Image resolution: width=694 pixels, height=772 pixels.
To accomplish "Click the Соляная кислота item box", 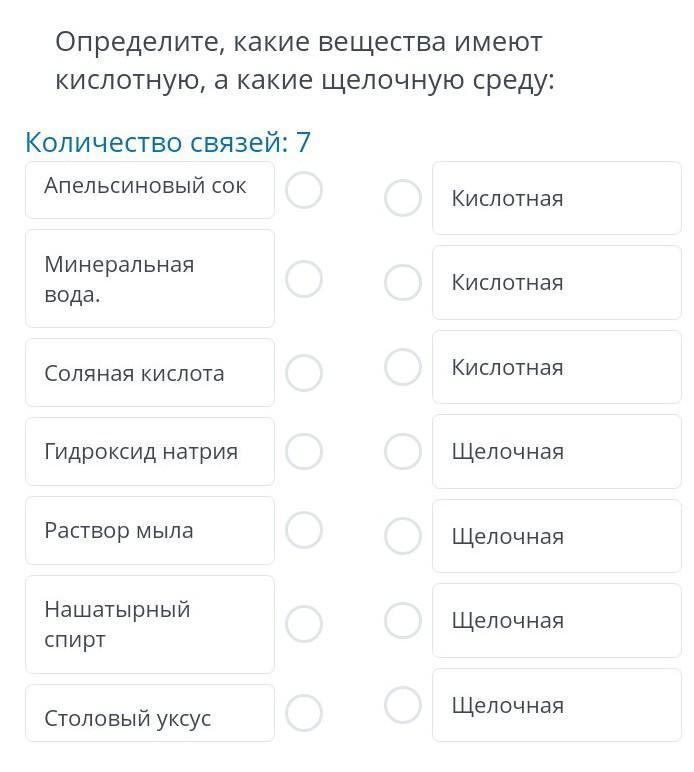I will [150, 373].
